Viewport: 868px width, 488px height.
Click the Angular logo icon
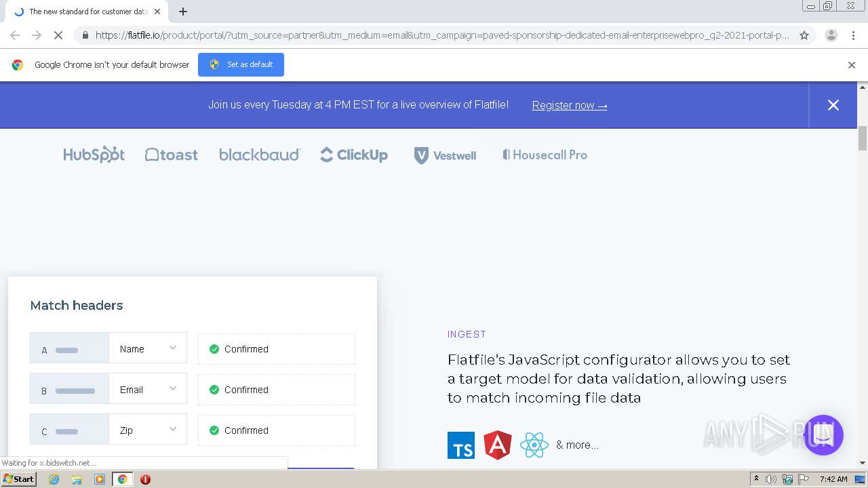pyautogui.click(x=498, y=445)
